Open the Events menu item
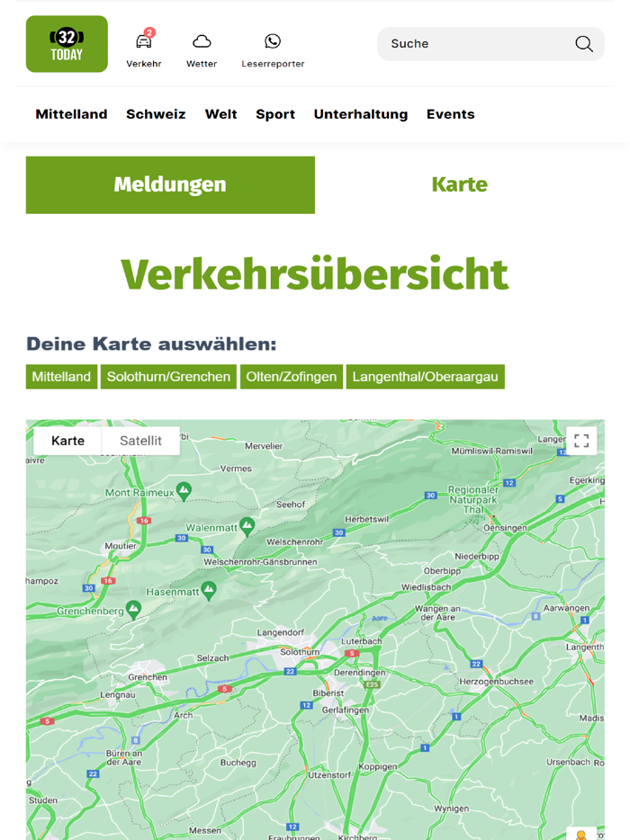The image size is (630, 840). 450,114
